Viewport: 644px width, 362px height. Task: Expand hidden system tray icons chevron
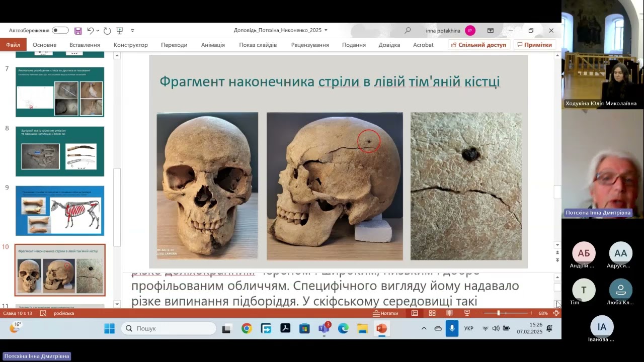tap(424, 328)
